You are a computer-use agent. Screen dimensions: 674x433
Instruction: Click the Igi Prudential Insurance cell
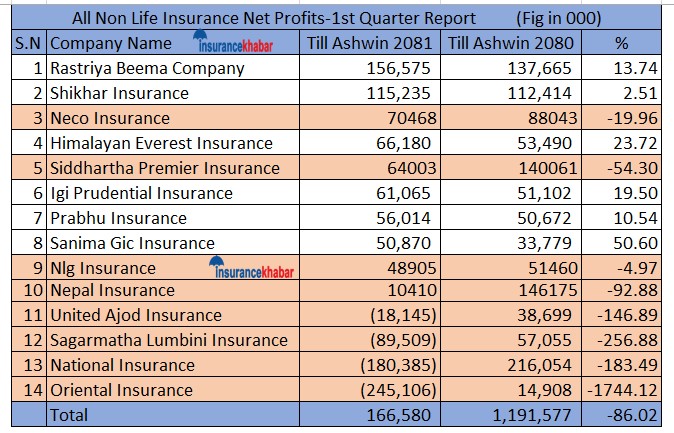[x=141, y=193]
